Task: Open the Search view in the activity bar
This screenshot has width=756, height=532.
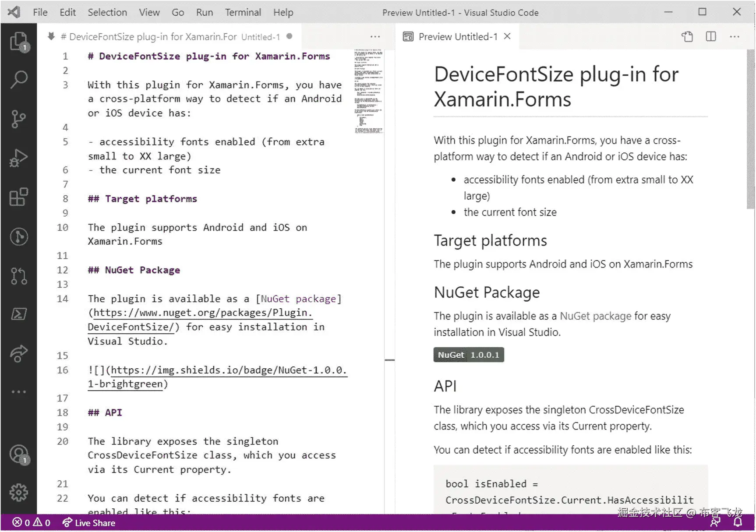Action: click(19, 80)
